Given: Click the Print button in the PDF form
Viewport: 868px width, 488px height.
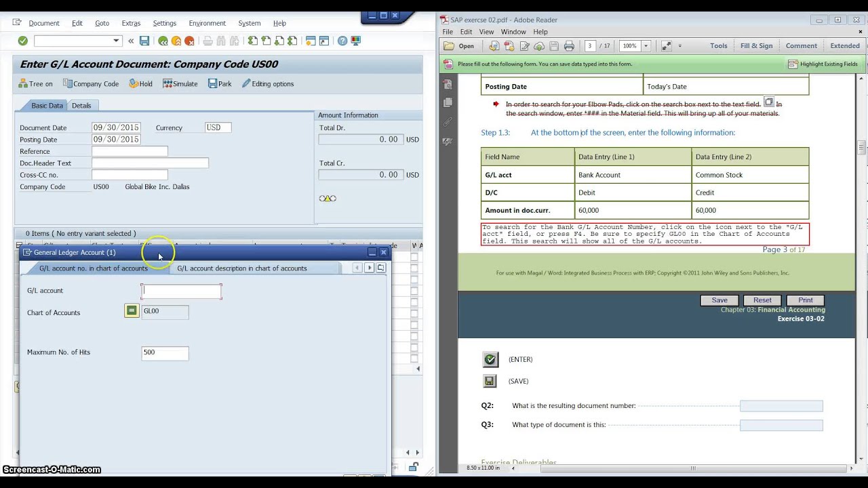Looking at the screenshot, I should 806,300.
